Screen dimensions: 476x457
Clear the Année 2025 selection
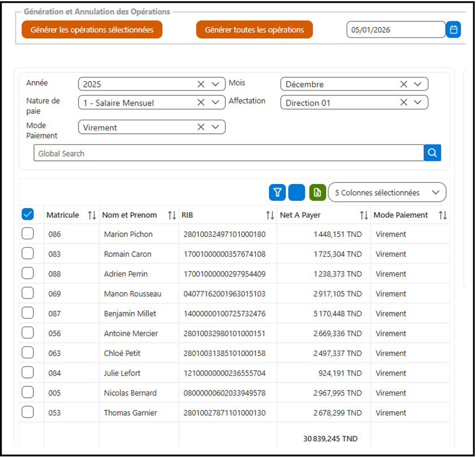pyautogui.click(x=201, y=84)
